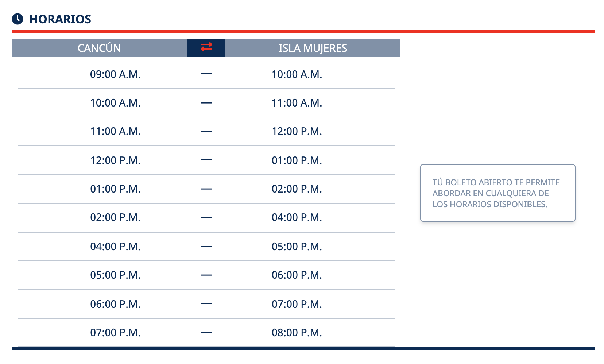604x364 pixels.
Task: Click the 09:00 A.M. Cancún departure
Action: [115, 74]
